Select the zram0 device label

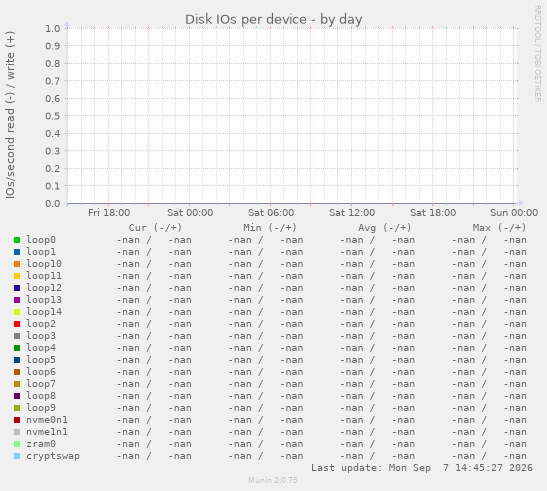(41, 444)
